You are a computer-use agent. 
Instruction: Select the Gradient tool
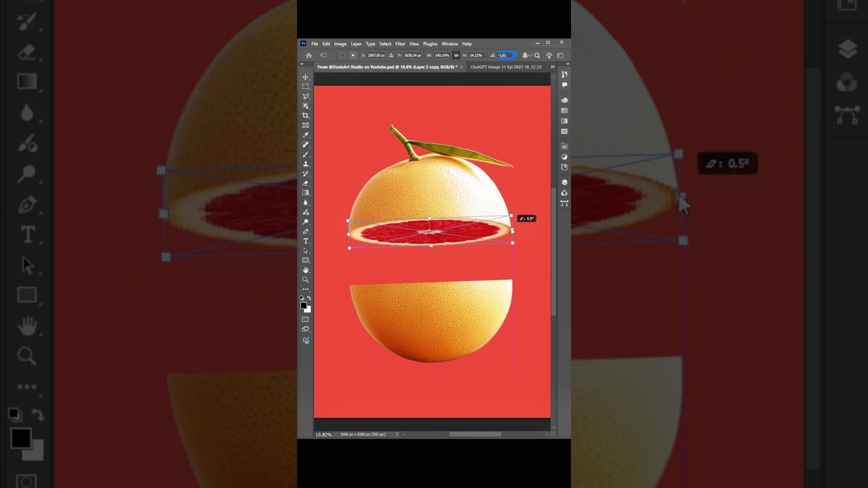click(305, 192)
